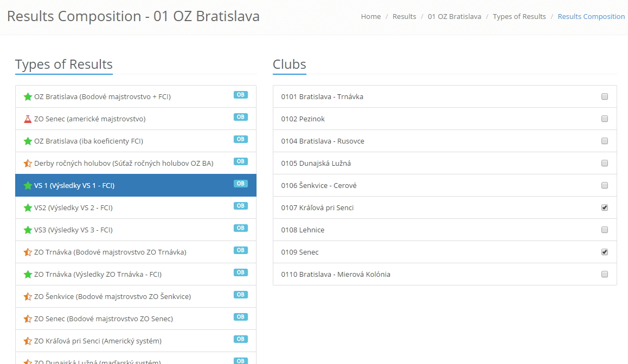Viewport: 628px width, 364px height.
Task: Select OZ Bratislava (iba koeficienty FCI) result type
Action: [x=88, y=141]
